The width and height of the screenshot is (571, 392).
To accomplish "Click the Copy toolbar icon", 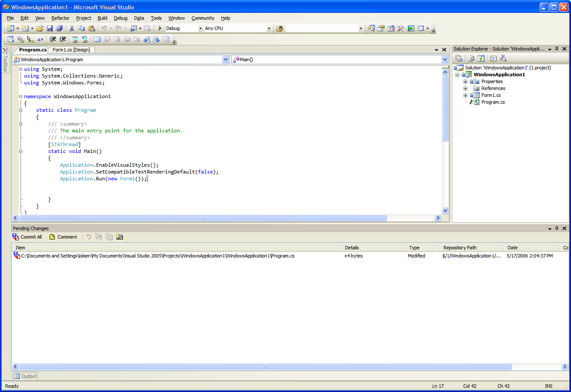I will click(x=82, y=28).
